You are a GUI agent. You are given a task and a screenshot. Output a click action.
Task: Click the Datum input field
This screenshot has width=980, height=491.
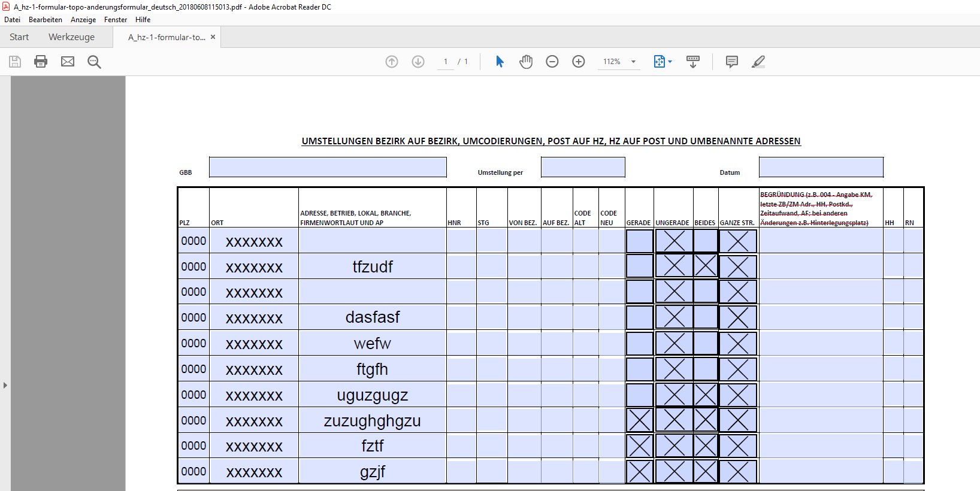821,167
